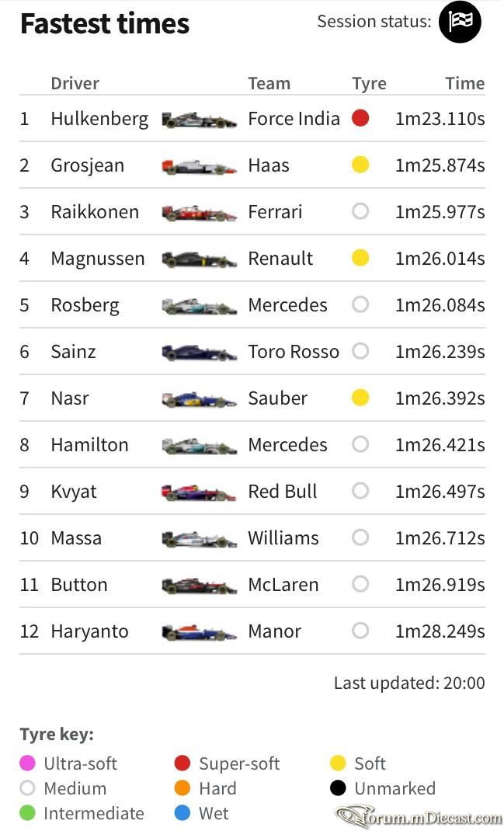Viewport: 504px width, 831px height.
Task: Click Raikkonen's Ferrari car icon
Action: click(x=199, y=214)
